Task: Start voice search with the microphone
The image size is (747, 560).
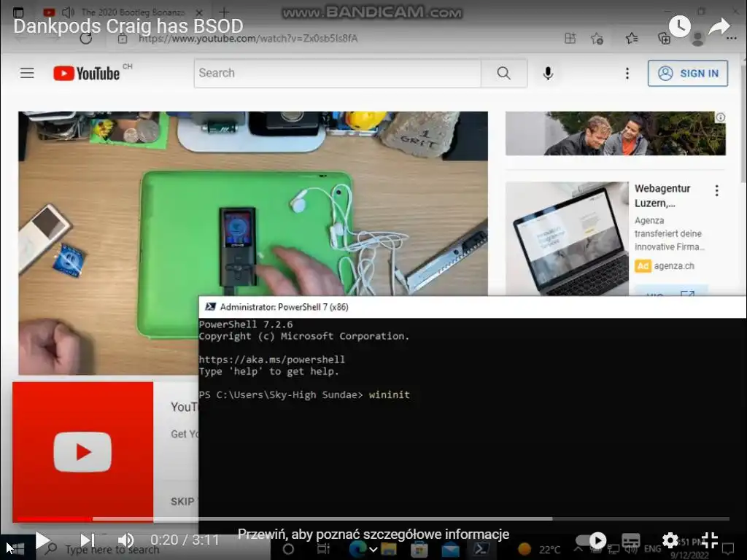Action: 548,73
